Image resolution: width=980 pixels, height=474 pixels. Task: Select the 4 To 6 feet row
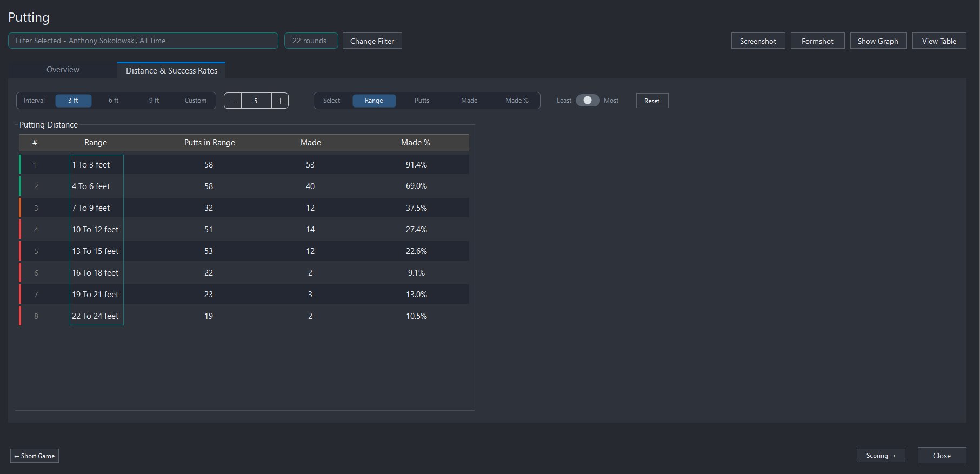tap(244, 186)
